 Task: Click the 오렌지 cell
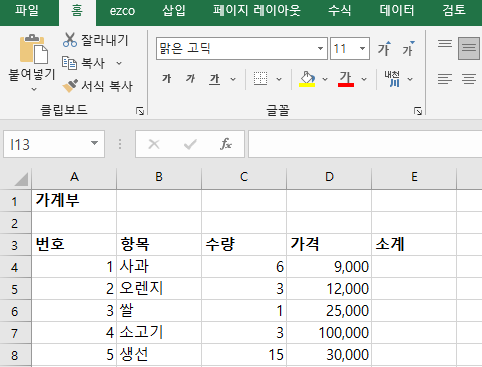tap(159, 289)
